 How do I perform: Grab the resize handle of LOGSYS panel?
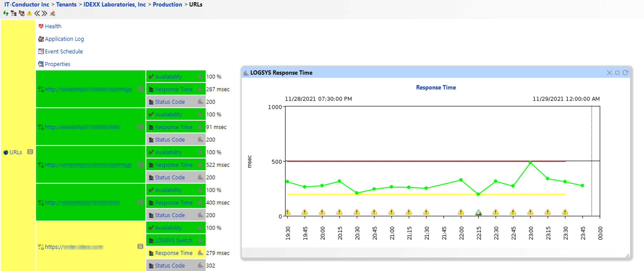point(627,255)
